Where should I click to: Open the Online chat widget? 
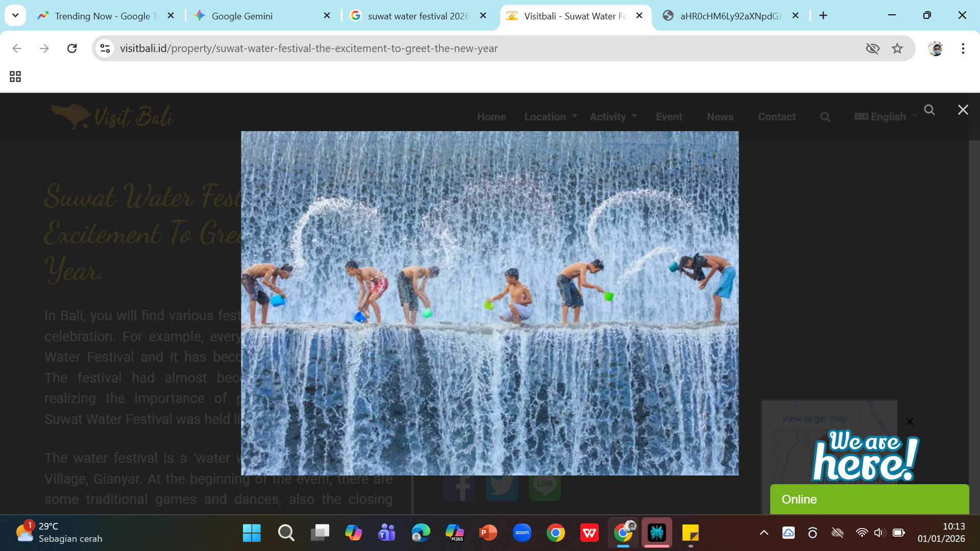coord(869,499)
